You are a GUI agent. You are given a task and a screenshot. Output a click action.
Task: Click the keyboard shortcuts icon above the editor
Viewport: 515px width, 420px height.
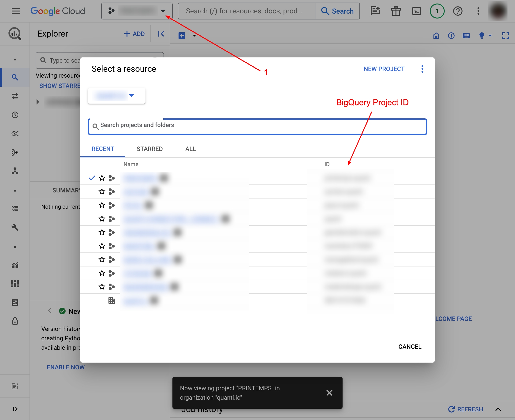tap(466, 36)
